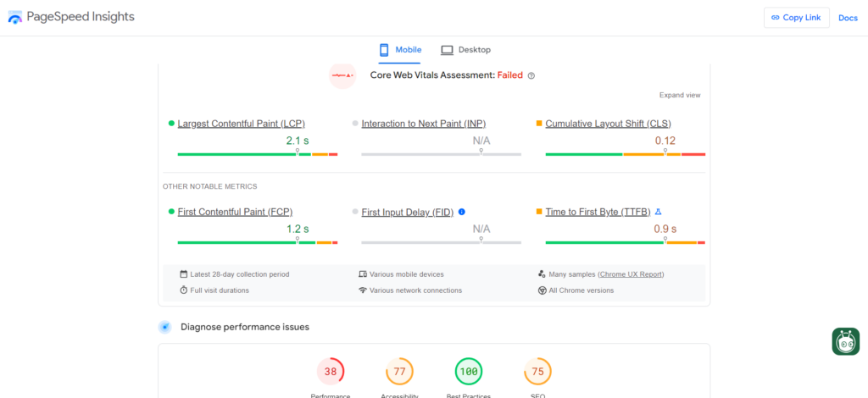Screen dimensions: 868x398
Task: Click the FCP distribution bar
Action: [258, 243]
